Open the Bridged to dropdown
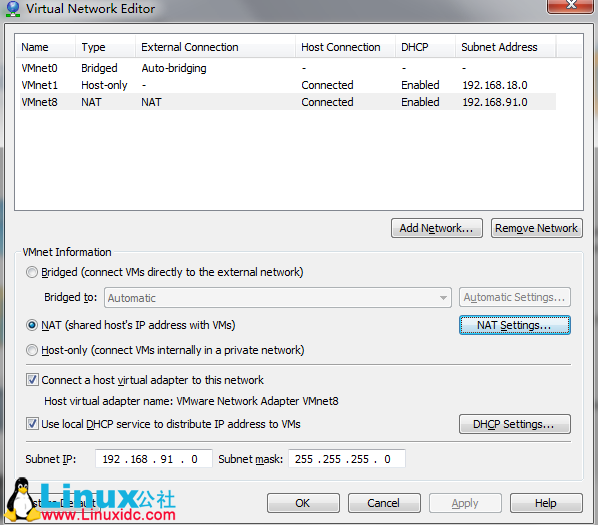Image resolution: width=598 pixels, height=525 pixels. coord(278,298)
